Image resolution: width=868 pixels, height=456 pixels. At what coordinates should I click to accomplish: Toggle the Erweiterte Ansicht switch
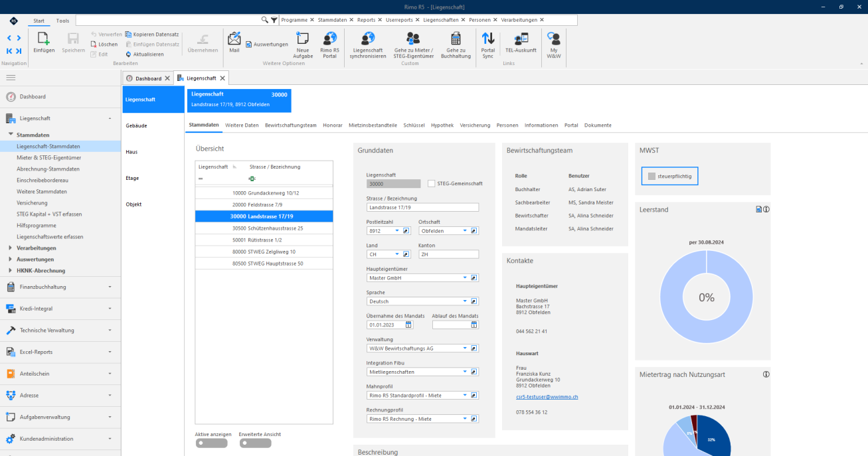[x=255, y=443]
